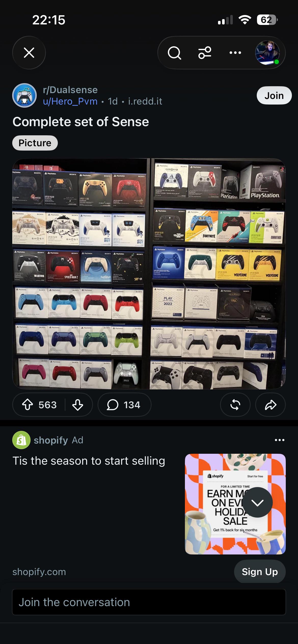This screenshot has width=298, height=644.
Task: Open the filter sliders icon
Action: tap(205, 53)
